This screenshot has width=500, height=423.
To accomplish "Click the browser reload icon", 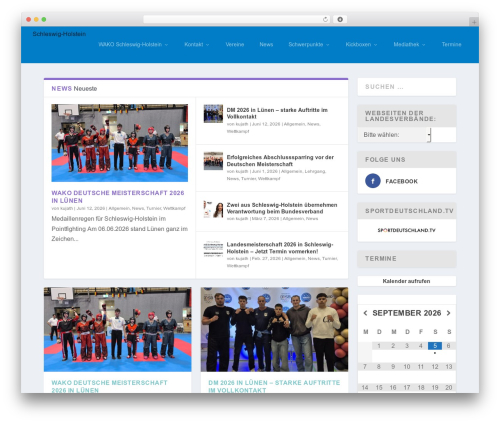I will click(325, 20).
